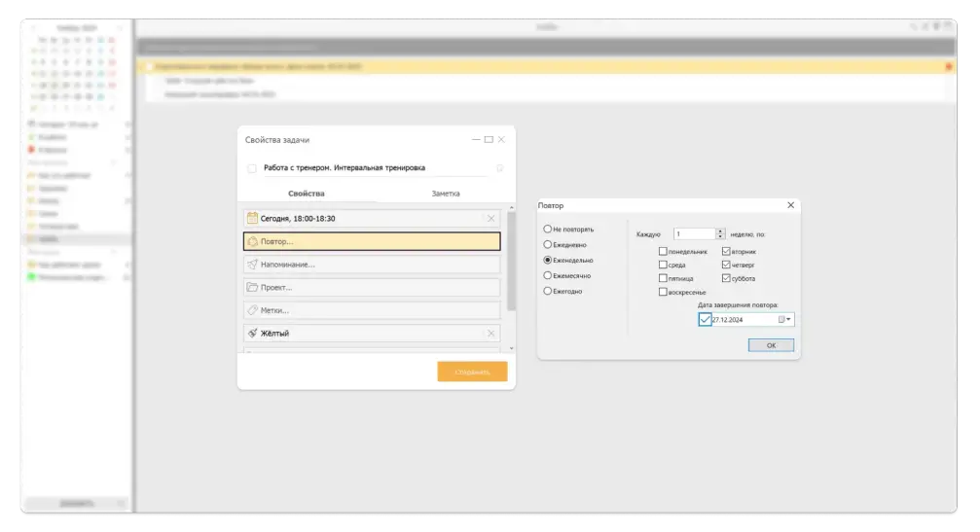The width and height of the screenshot is (980, 532).
Task: Click the calendar icon beside Сегодня, 18:00-18:30
Action: coord(252,219)
